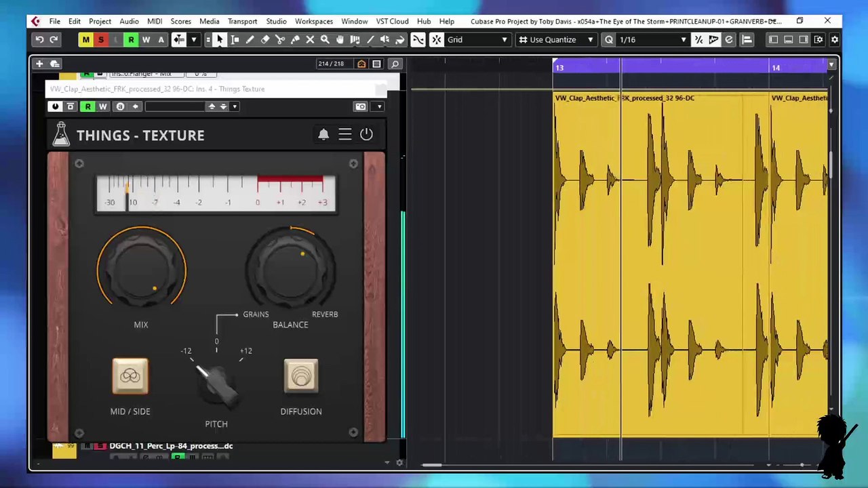Click the Cubase logo in title bar
The height and width of the screenshot is (488, 868).
coord(35,21)
